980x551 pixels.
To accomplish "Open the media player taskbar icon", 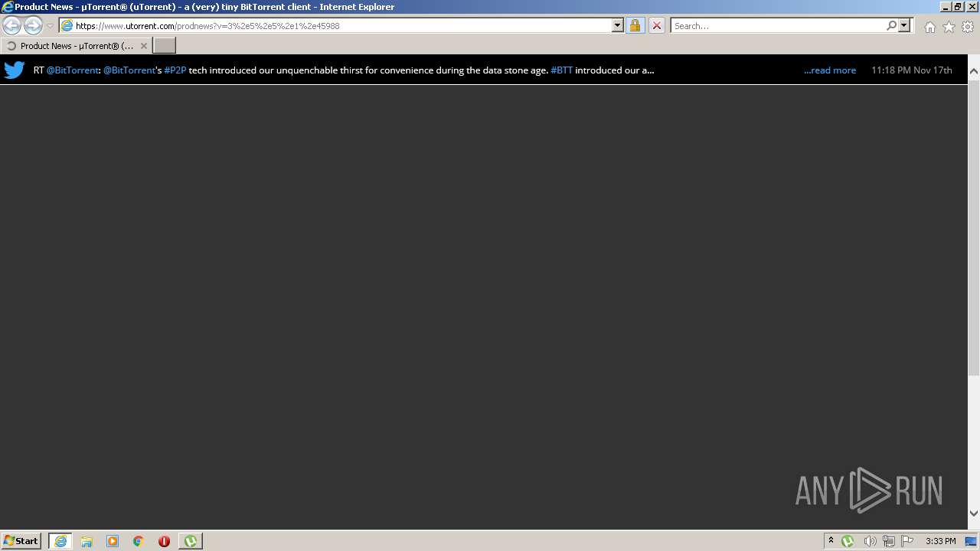I will pos(113,541).
